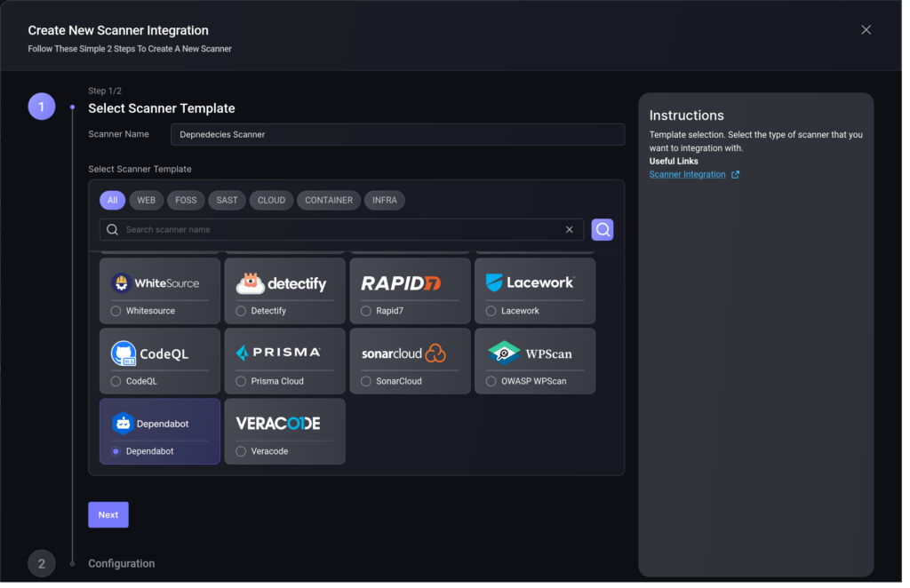Select the Rapid7 radio button
Image resolution: width=910 pixels, height=588 pixels.
(x=366, y=311)
